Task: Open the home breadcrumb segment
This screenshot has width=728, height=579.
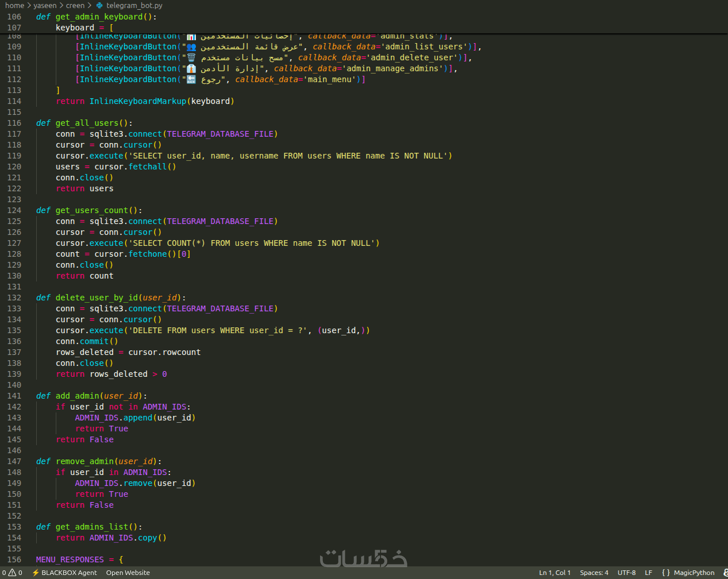Action: [x=14, y=5]
